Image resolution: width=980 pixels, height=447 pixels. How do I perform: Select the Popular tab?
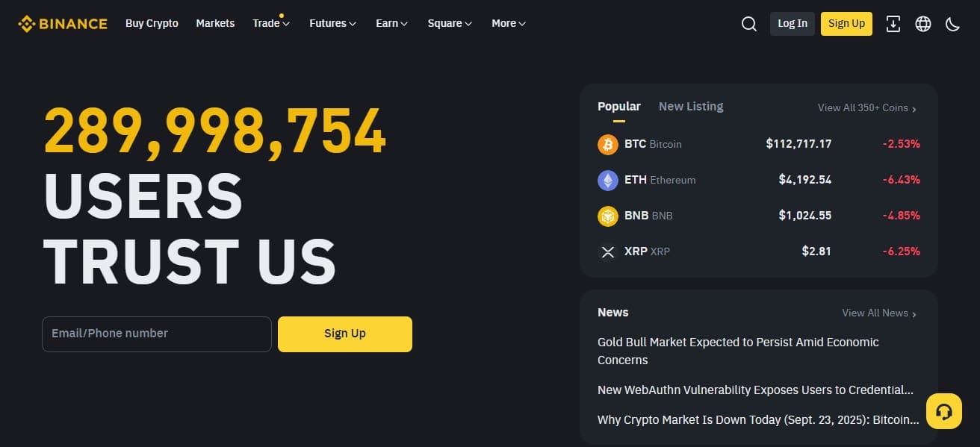(618, 106)
